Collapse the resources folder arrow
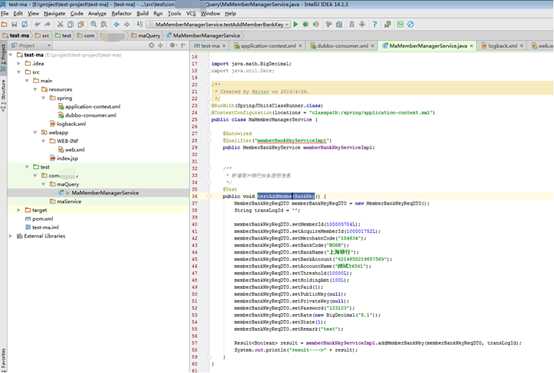Screen dimensions: 554x373 tap(35, 89)
